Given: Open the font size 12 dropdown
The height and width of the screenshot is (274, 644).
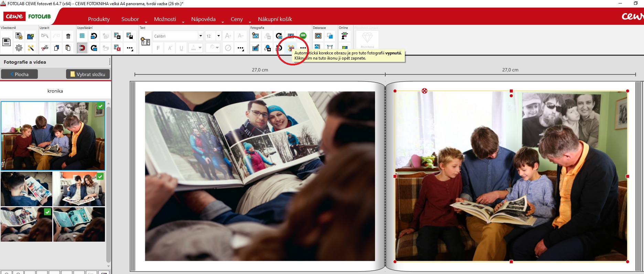Looking at the screenshot, I should [x=218, y=36].
